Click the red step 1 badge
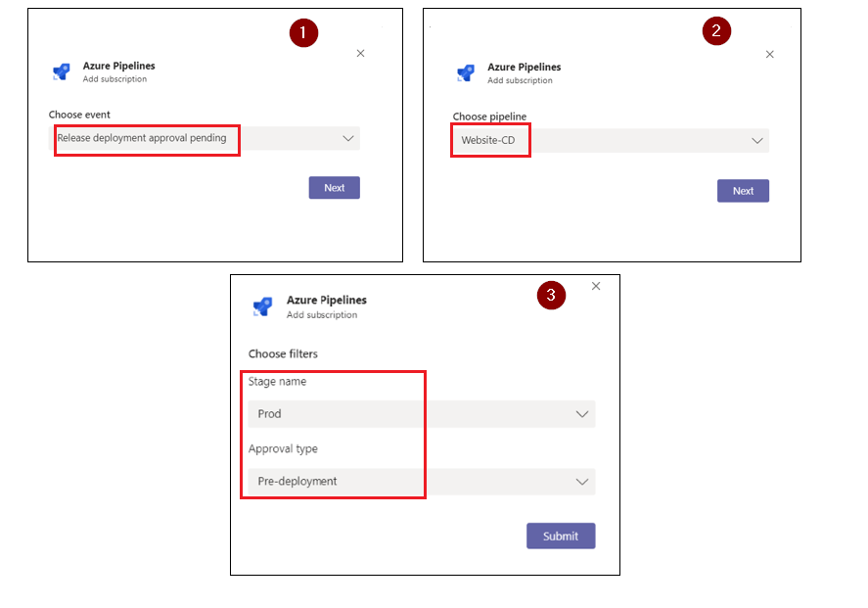The width and height of the screenshot is (868, 608). coord(303,32)
